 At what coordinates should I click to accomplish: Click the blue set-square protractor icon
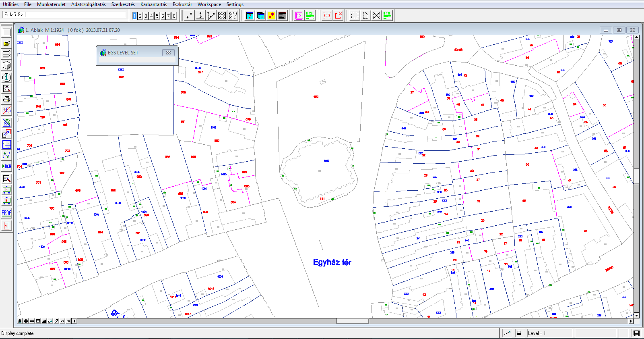(x=6, y=123)
